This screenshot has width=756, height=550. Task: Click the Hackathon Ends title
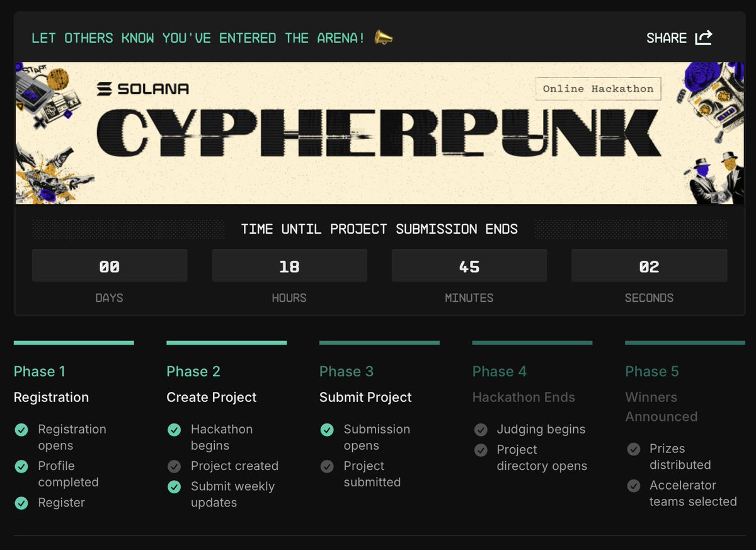pos(524,398)
